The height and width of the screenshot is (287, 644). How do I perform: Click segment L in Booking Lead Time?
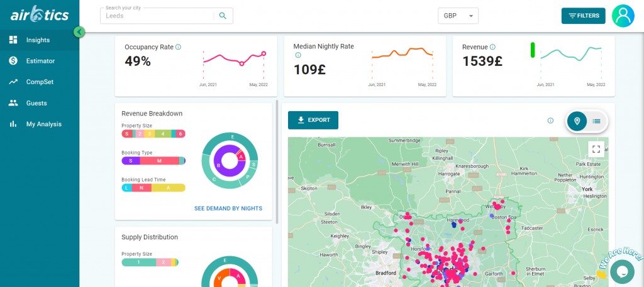click(x=126, y=188)
